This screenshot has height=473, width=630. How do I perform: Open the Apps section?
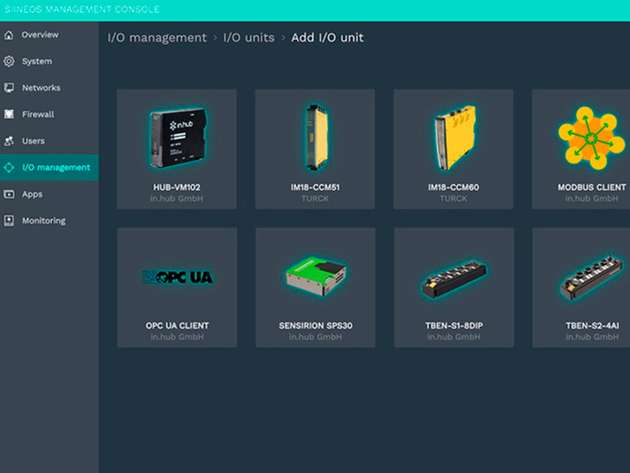click(x=49, y=194)
